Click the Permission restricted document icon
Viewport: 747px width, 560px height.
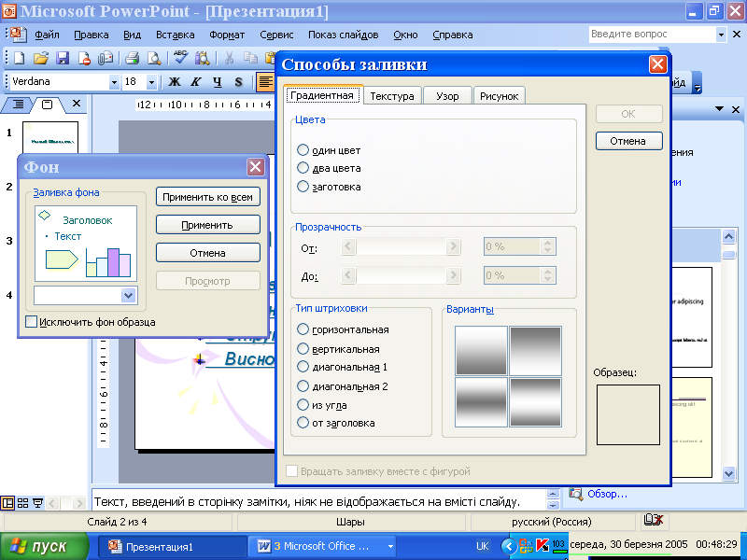pos(84,58)
